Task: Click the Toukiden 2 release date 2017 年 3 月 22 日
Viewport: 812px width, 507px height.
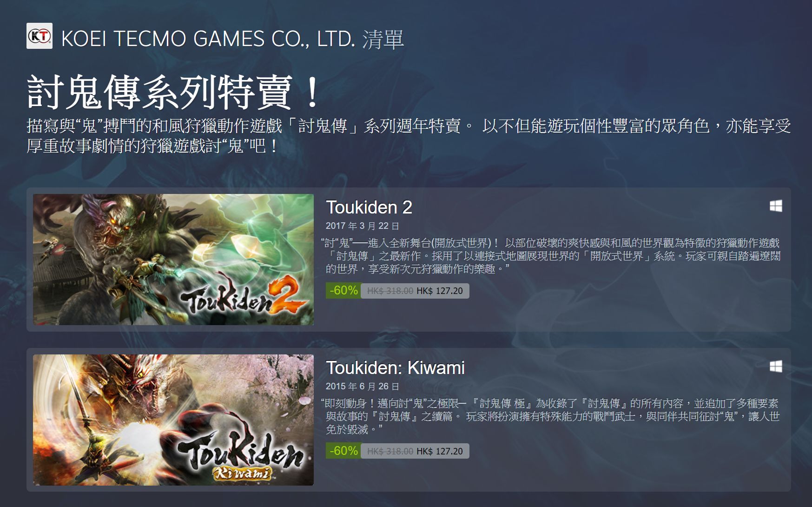Action: 363,226
